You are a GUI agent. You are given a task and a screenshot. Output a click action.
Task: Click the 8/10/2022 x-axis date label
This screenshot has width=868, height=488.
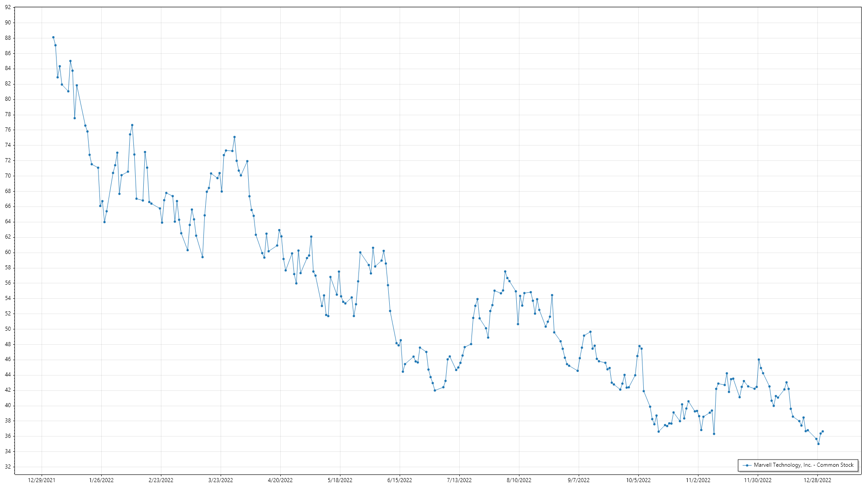(x=519, y=480)
